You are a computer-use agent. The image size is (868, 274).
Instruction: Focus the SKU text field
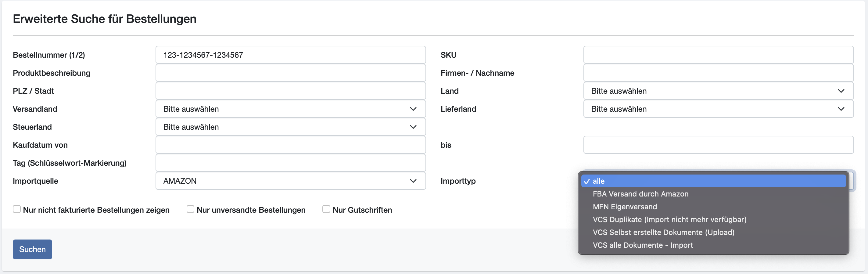[x=718, y=55]
